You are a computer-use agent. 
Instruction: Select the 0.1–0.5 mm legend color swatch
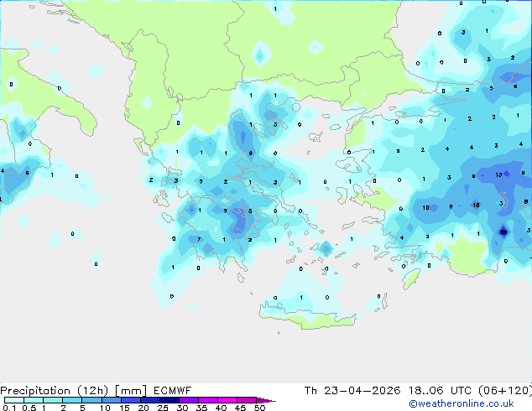(14, 400)
